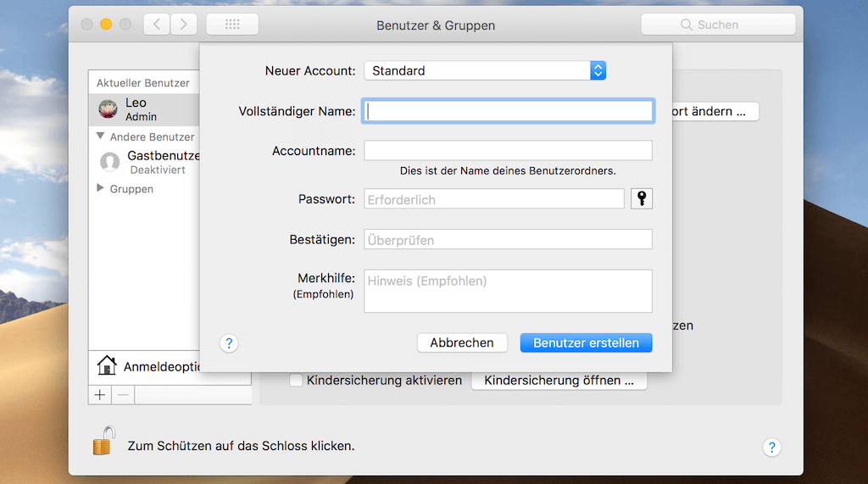This screenshot has height=484, width=868.
Task: Open help button in main window
Action: tap(771, 448)
